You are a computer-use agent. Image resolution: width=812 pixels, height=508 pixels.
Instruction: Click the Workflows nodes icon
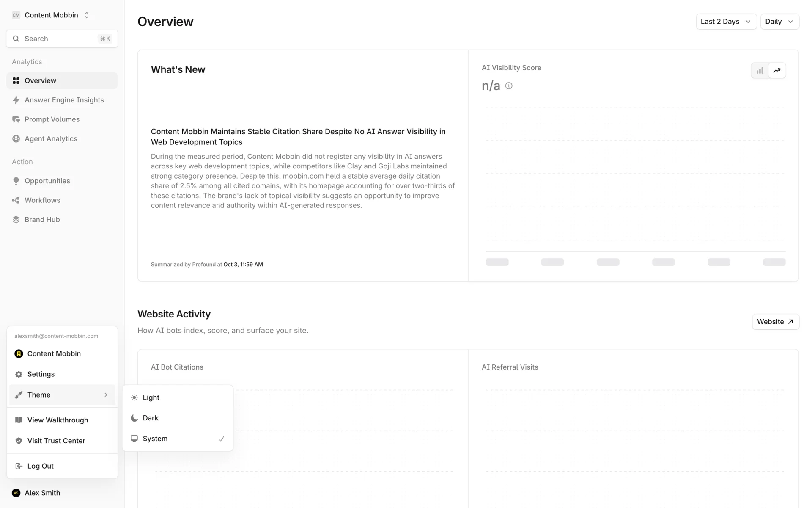coord(16,200)
